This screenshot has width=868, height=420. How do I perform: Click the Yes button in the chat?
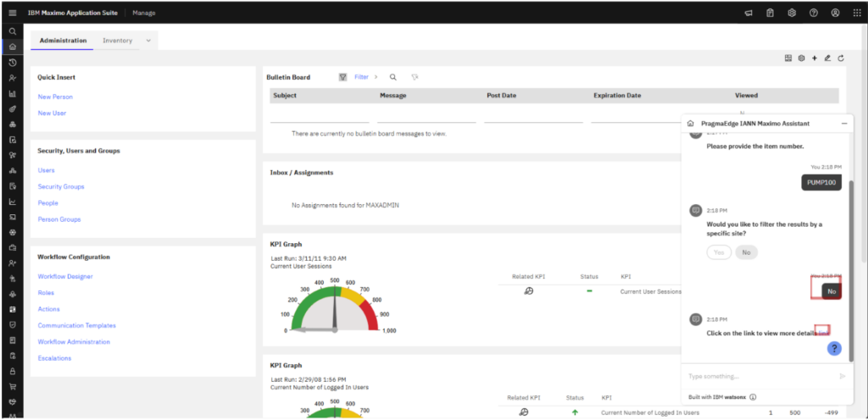click(x=719, y=252)
